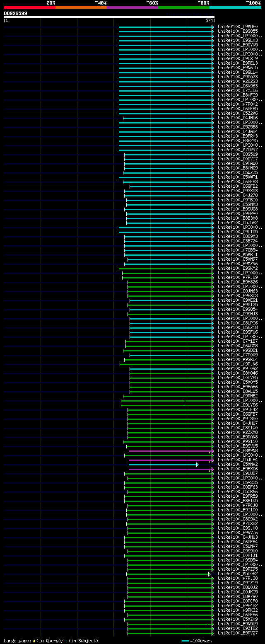Click the green ~80% identity legend segment
This screenshot has height=644, width=265.
point(184,7)
